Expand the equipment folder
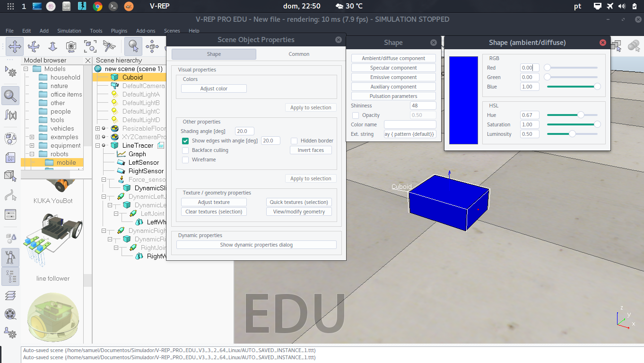 pyautogui.click(x=32, y=145)
